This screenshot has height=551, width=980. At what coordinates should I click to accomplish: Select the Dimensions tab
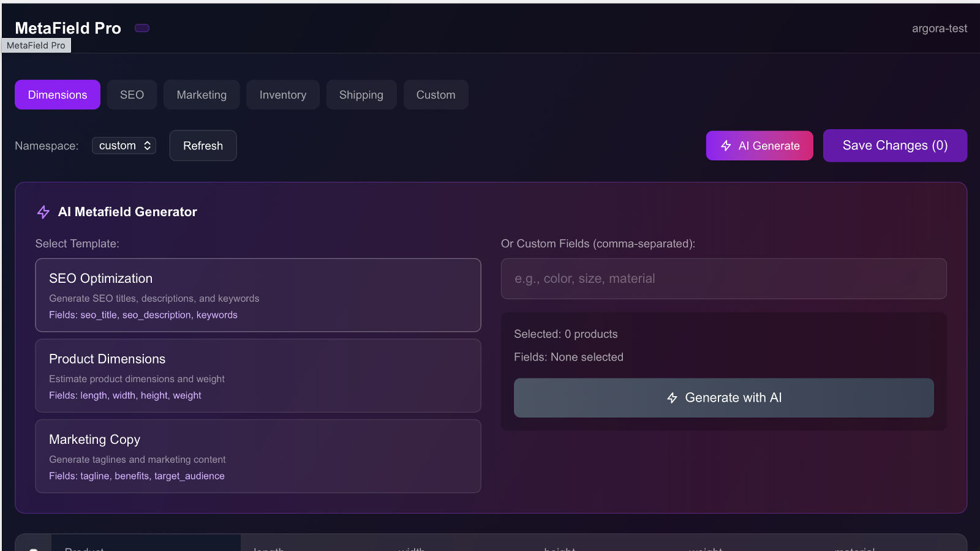(x=57, y=94)
